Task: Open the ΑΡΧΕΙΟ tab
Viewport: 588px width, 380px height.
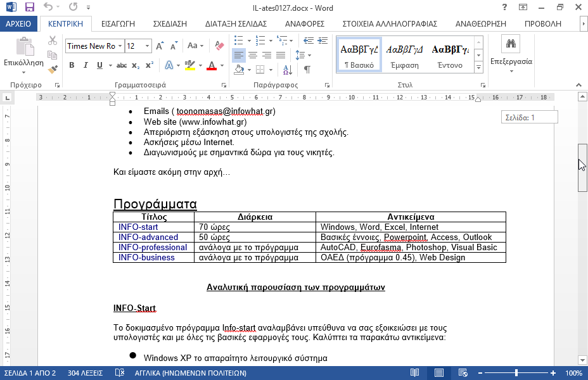Action: click(x=18, y=23)
